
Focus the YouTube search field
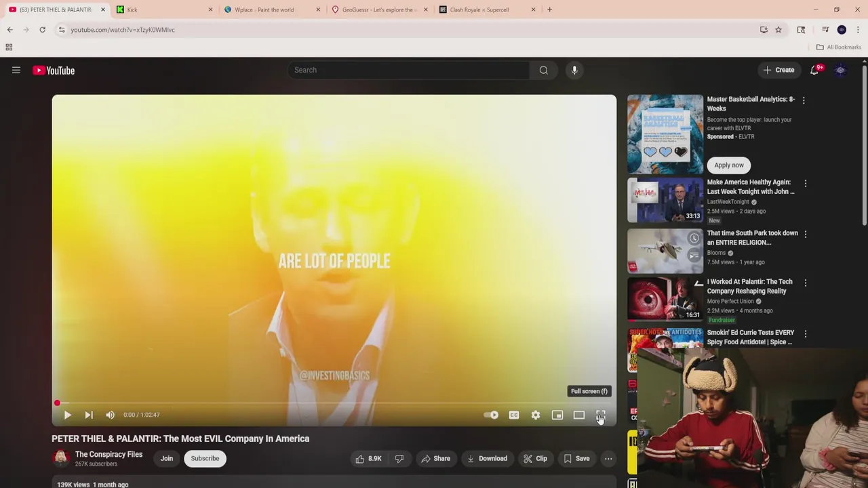click(x=409, y=70)
